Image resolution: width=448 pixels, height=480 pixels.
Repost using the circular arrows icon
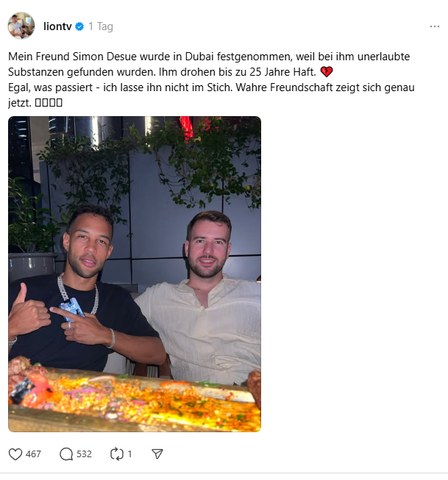(x=117, y=454)
